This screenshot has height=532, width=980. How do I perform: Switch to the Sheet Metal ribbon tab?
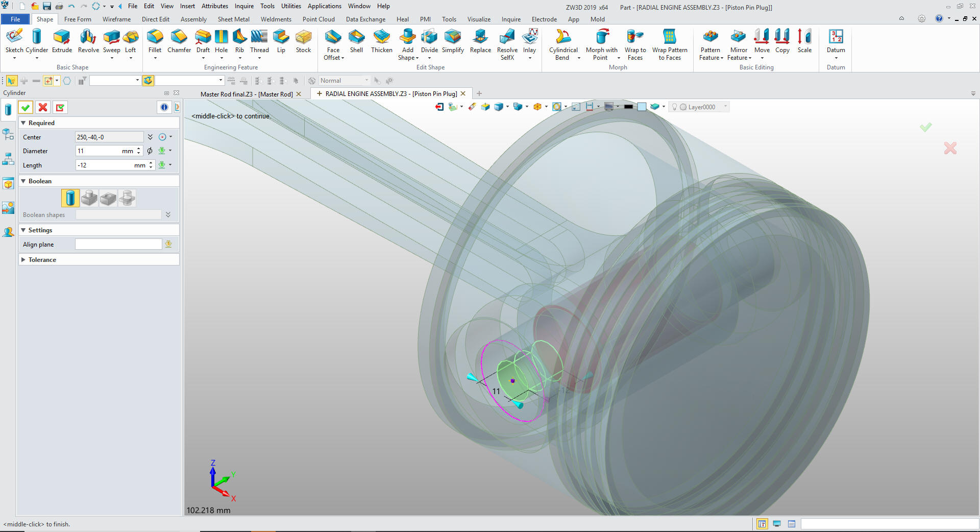[233, 19]
